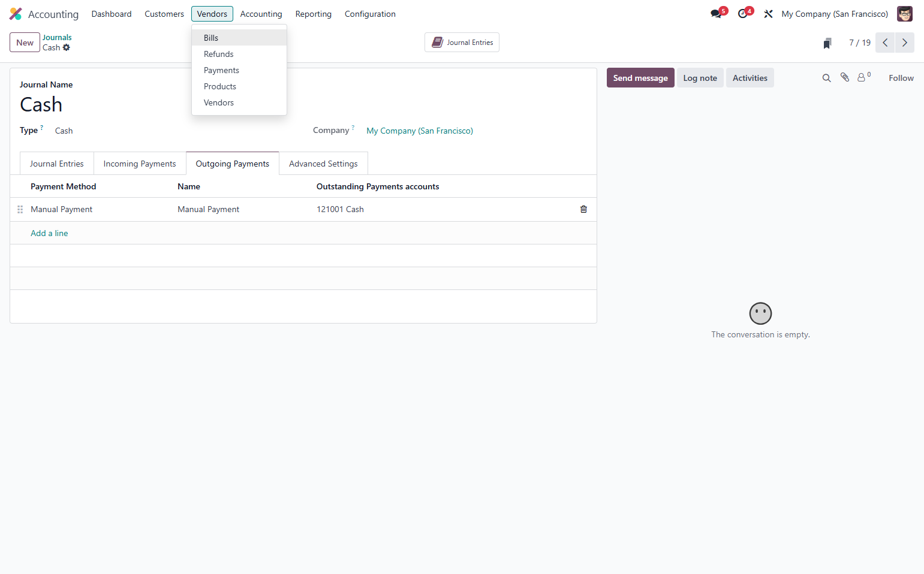Viewport: 924px width, 574px height.
Task: Click the New button
Action: (25, 43)
